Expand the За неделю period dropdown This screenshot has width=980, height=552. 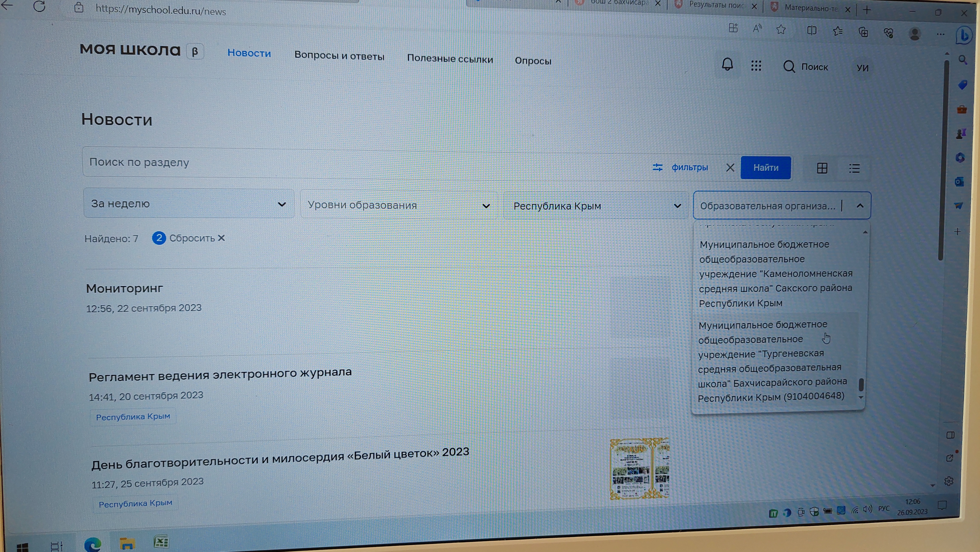click(189, 204)
